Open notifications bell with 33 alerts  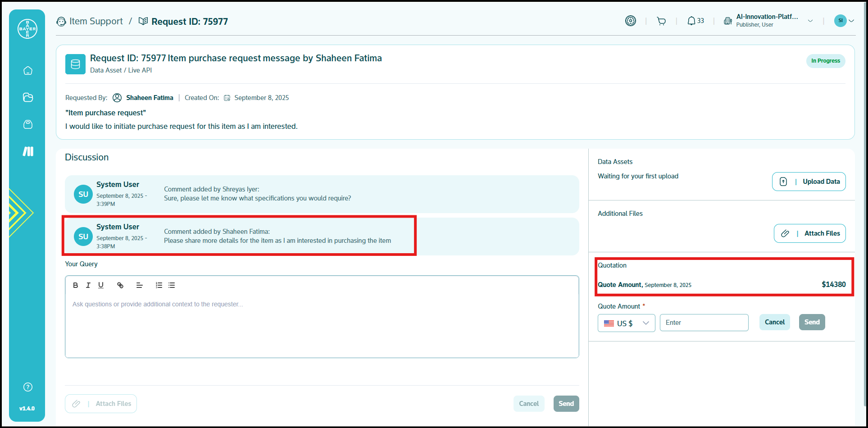click(x=695, y=21)
